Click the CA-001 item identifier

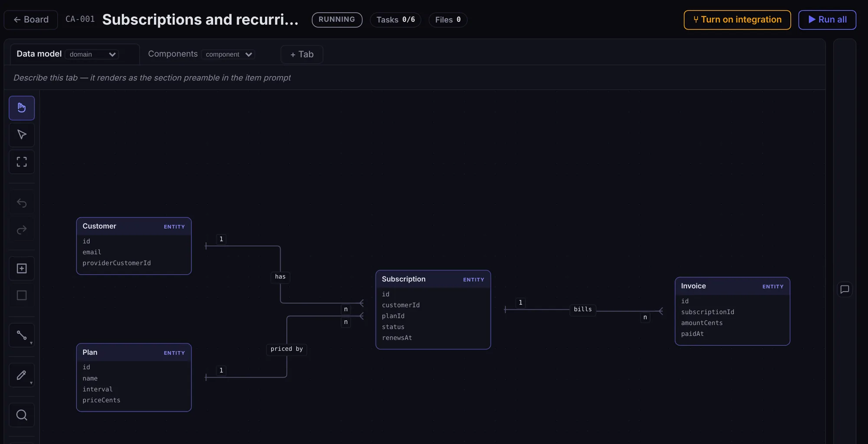click(80, 19)
